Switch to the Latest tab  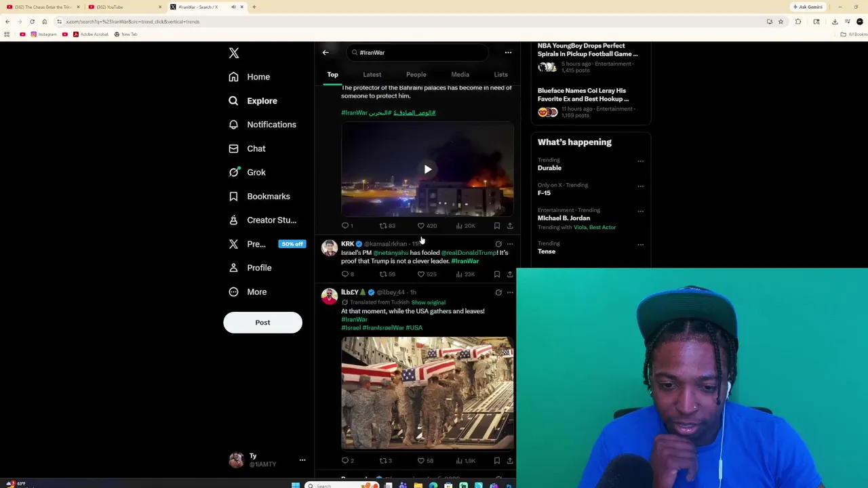(372, 75)
